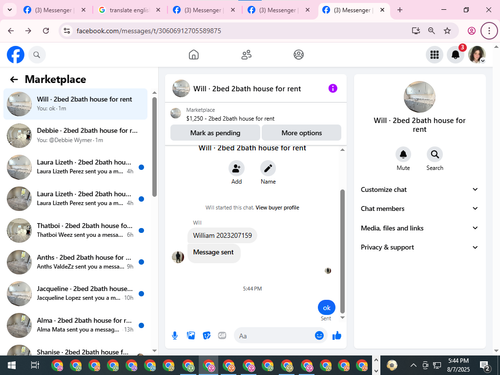Click the William 2023207159 message bubble
Image resolution: width=500 pixels, height=375 pixels.
pos(222,235)
